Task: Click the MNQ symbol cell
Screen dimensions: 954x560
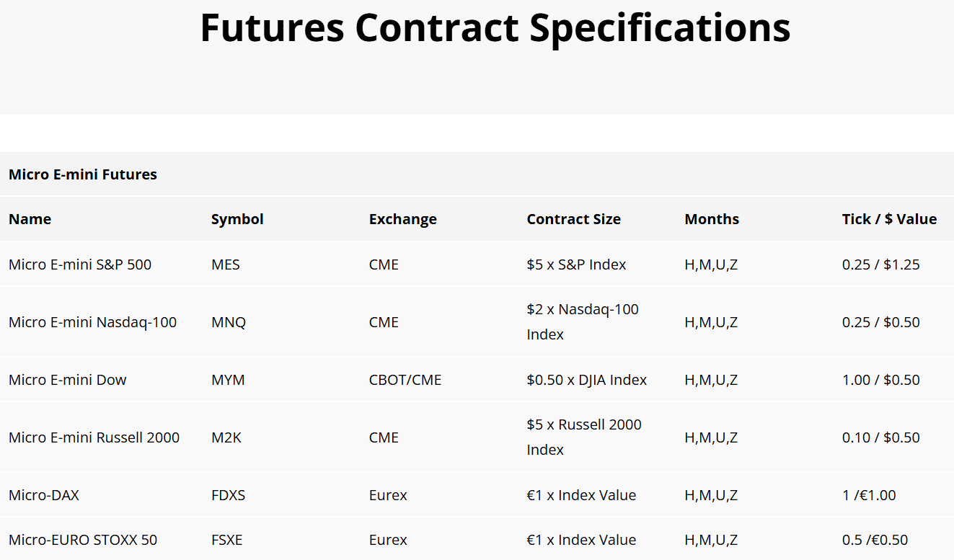Action: tap(229, 322)
